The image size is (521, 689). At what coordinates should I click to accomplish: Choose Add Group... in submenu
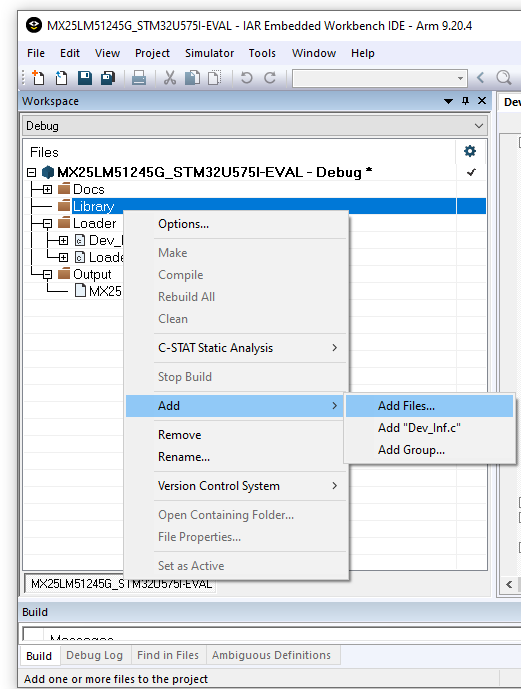tap(430, 450)
